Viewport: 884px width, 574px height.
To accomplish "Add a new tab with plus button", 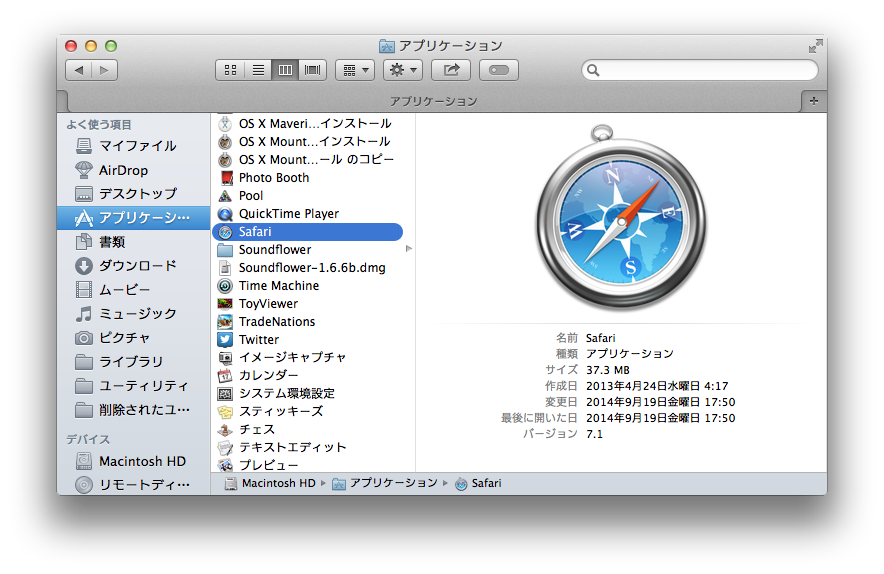I will point(814,101).
